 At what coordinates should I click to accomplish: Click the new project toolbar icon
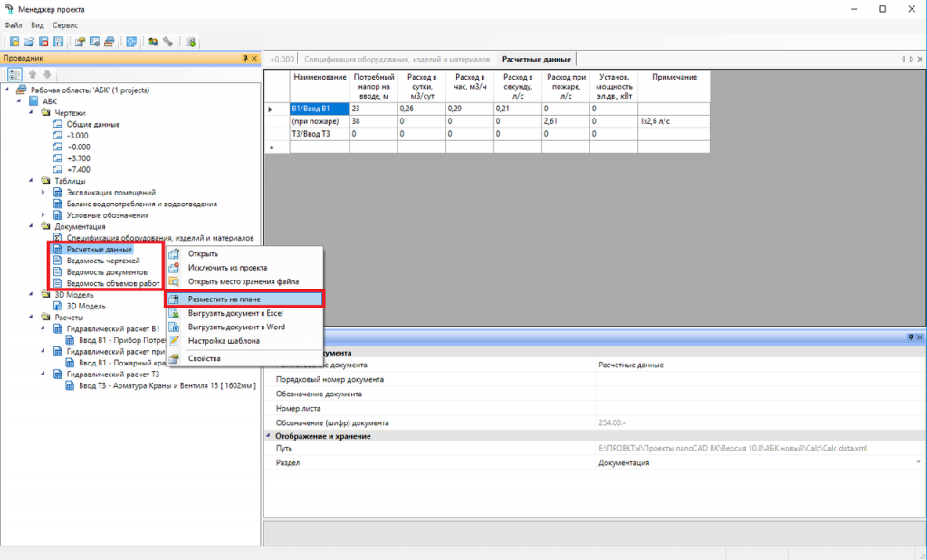point(14,42)
